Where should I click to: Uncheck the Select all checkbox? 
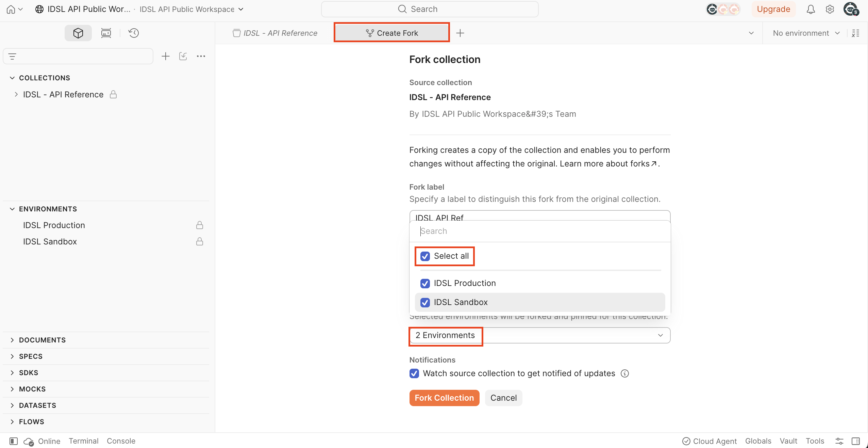[x=425, y=256]
